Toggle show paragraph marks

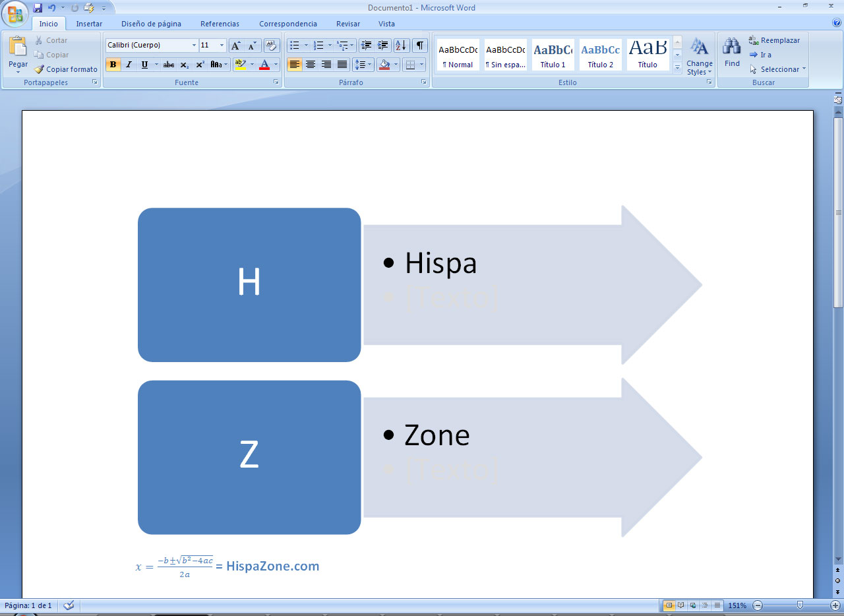click(x=419, y=46)
